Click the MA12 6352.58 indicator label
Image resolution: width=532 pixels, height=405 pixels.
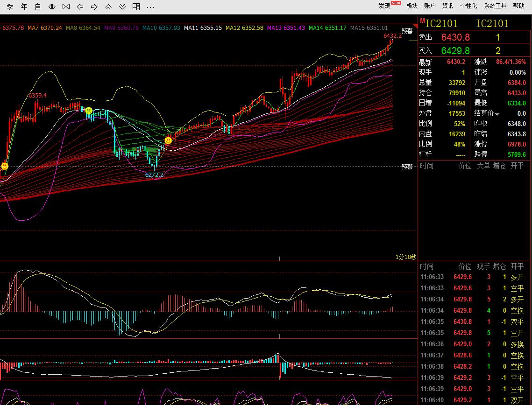click(245, 28)
